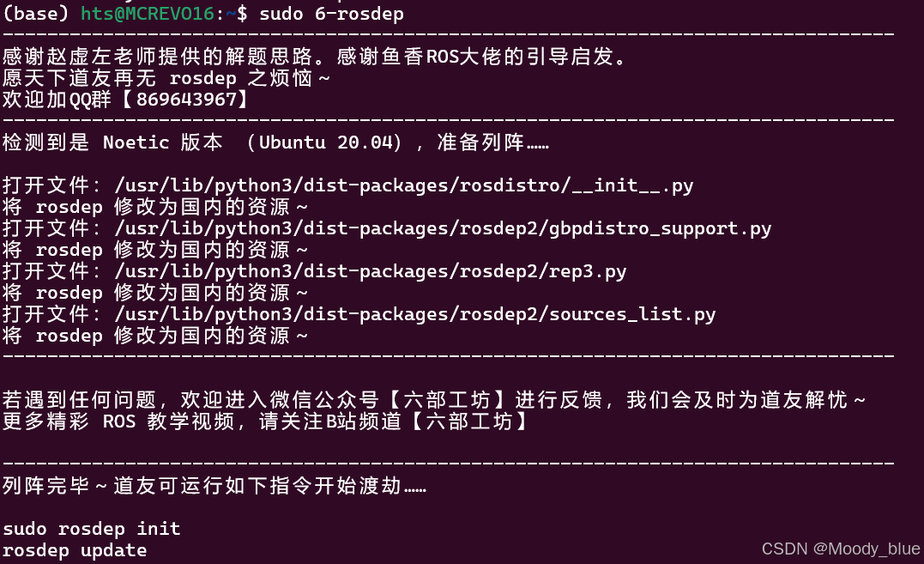The width and height of the screenshot is (924, 564).
Task: Click the 'sudo 6-rosdep' command text
Action: 331,14
